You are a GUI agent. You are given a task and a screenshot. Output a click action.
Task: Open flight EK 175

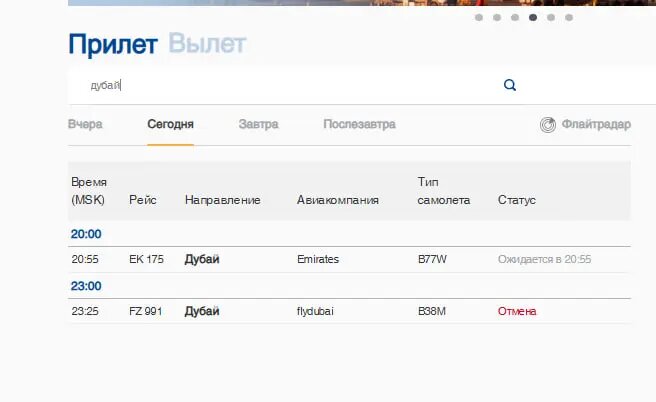point(146,259)
